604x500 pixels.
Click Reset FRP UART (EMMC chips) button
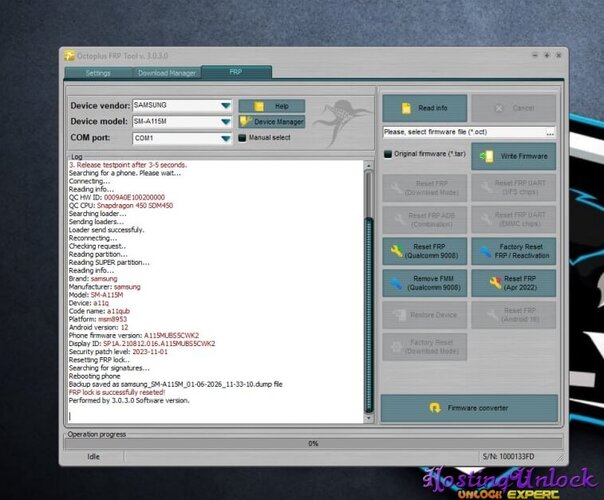click(513, 220)
